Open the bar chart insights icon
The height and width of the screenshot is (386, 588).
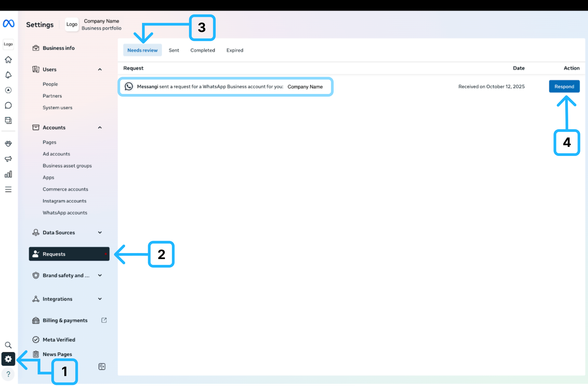coord(8,174)
